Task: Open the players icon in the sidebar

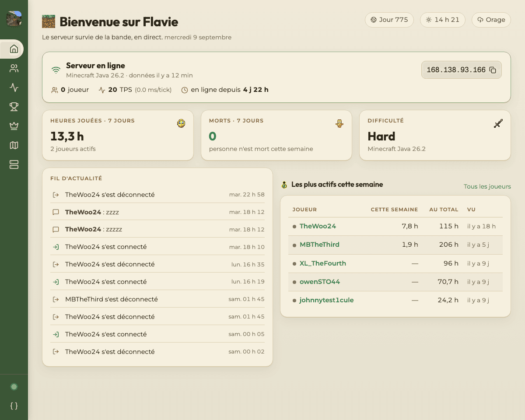Action: point(14,68)
